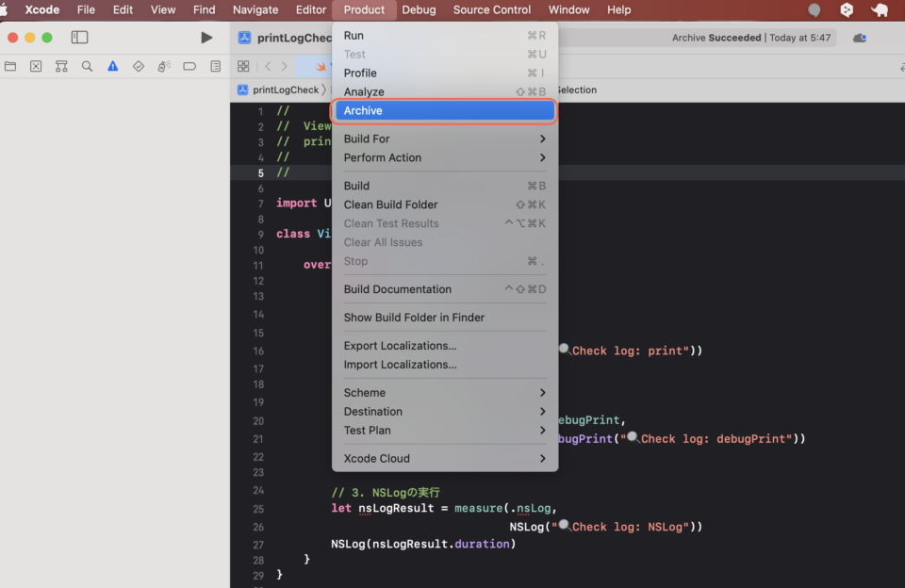The width and height of the screenshot is (905, 588).
Task: Open the Breakpoint navigator capsule icon
Action: (190, 66)
